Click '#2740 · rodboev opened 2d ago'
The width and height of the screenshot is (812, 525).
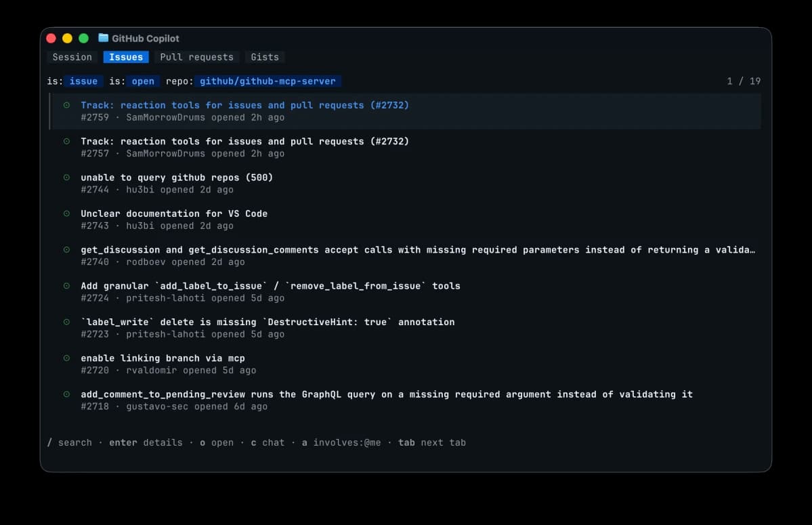[163, 262]
